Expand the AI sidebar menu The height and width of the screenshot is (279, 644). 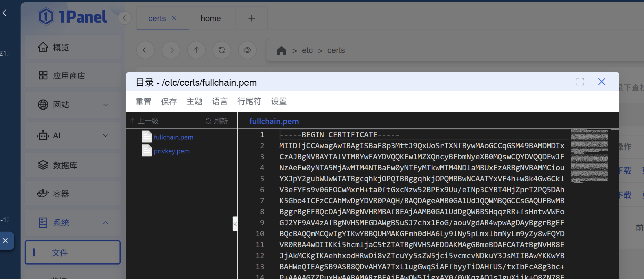[106, 135]
